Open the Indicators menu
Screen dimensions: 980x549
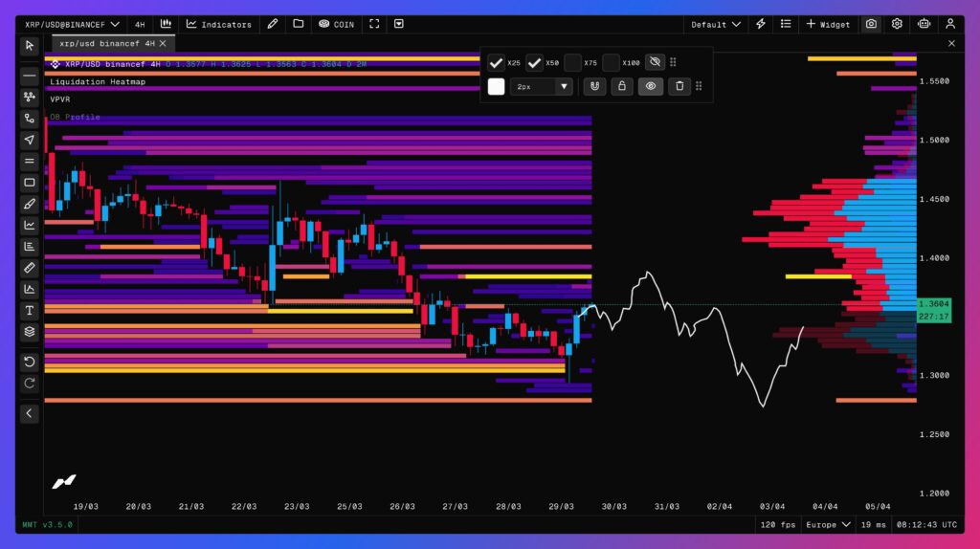(219, 24)
